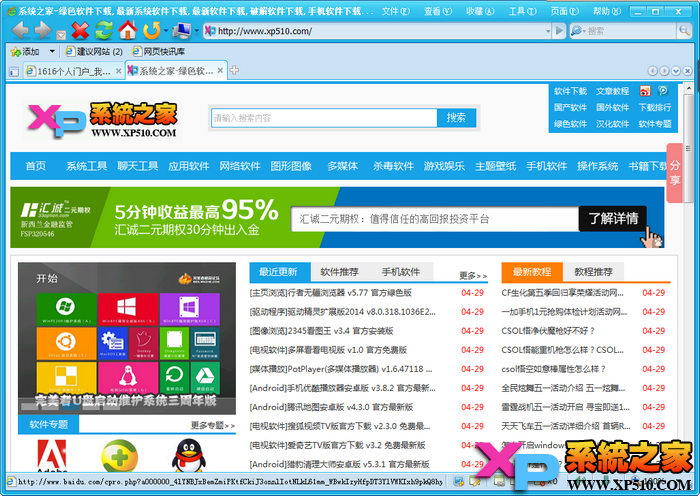Open 系统工具 in navigation bar
Screen dimensions: 700x496
point(87,166)
